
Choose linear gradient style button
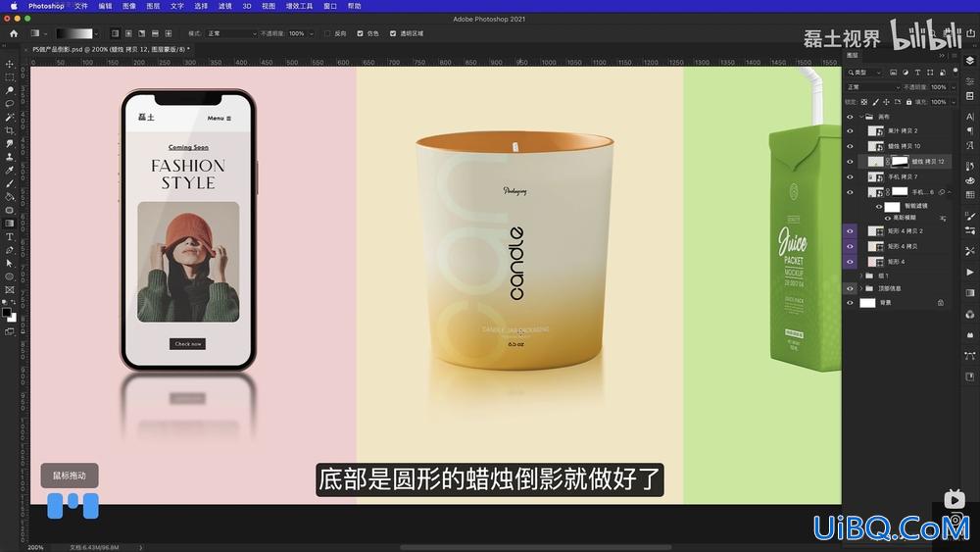click(115, 33)
